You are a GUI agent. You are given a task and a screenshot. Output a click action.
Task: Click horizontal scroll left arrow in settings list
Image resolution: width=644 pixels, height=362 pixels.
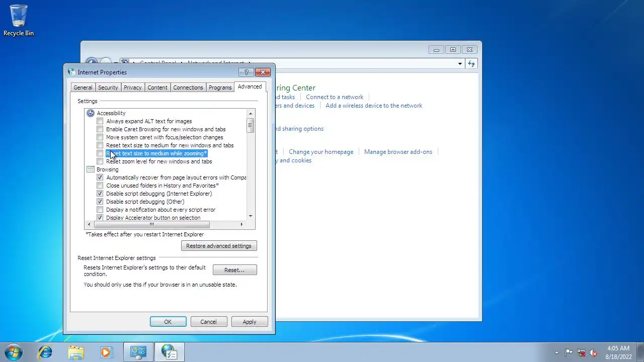[89, 224]
